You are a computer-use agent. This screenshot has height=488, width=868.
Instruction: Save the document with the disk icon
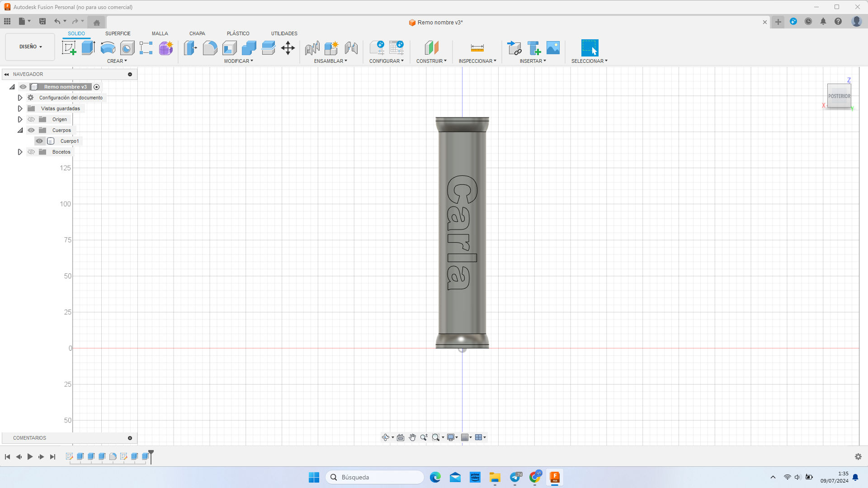(42, 21)
